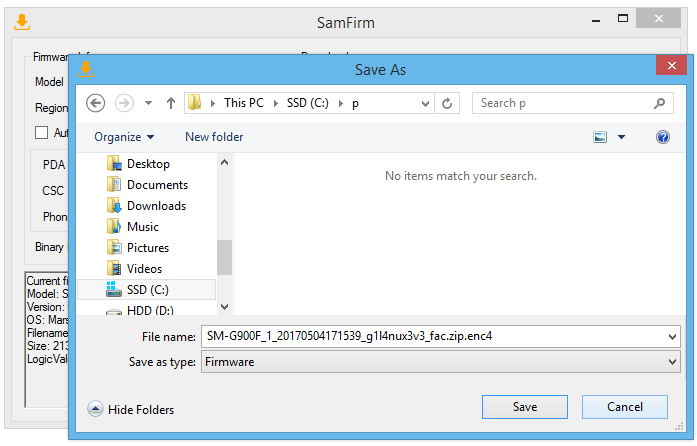Viewport: 697px width, 446px height.
Task: Open the view options dropdown arrow
Action: [621, 137]
